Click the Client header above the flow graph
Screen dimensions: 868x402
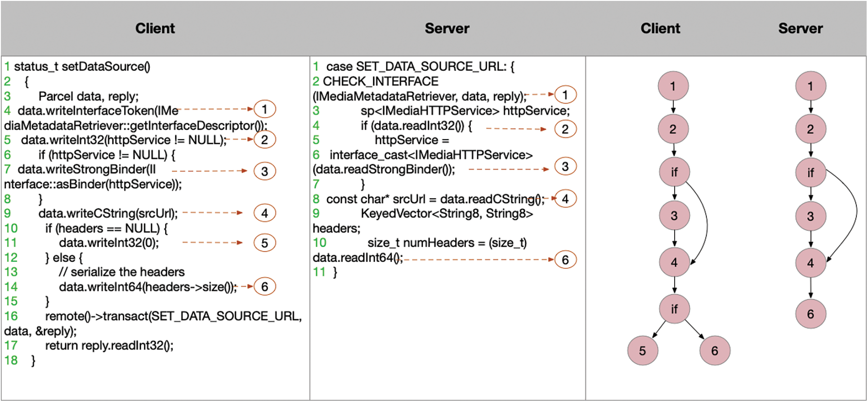[x=660, y=28]
